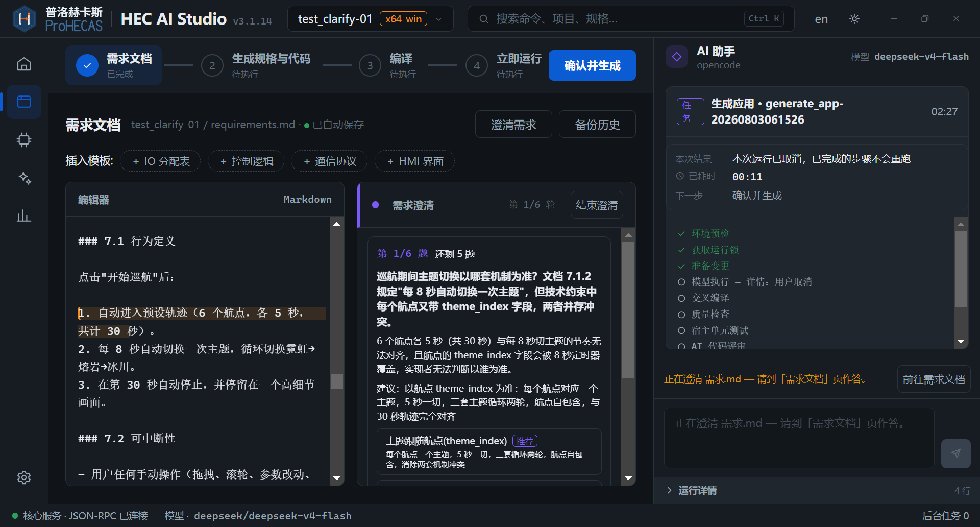Go to 生成规格与代码 step
The image size is (980, 527).
(x=256, y=65)
